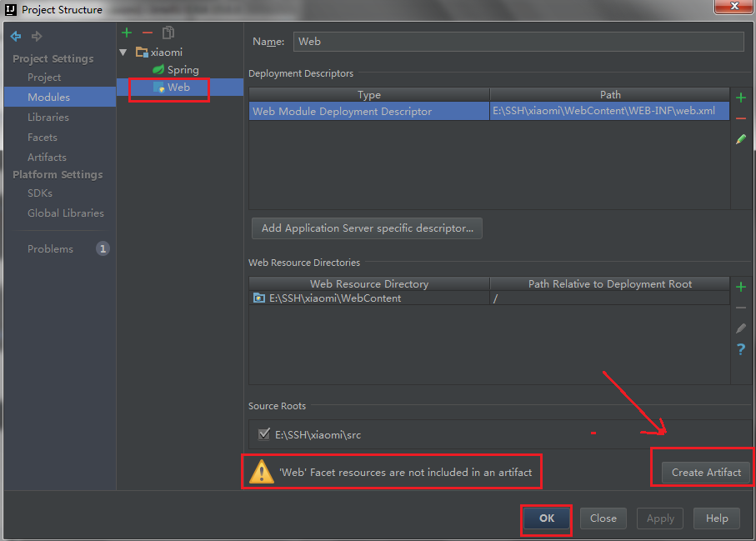Select the Spring facet
Image resolution: width=756 pixels, height=541 pixels.
tap(176, 70)
